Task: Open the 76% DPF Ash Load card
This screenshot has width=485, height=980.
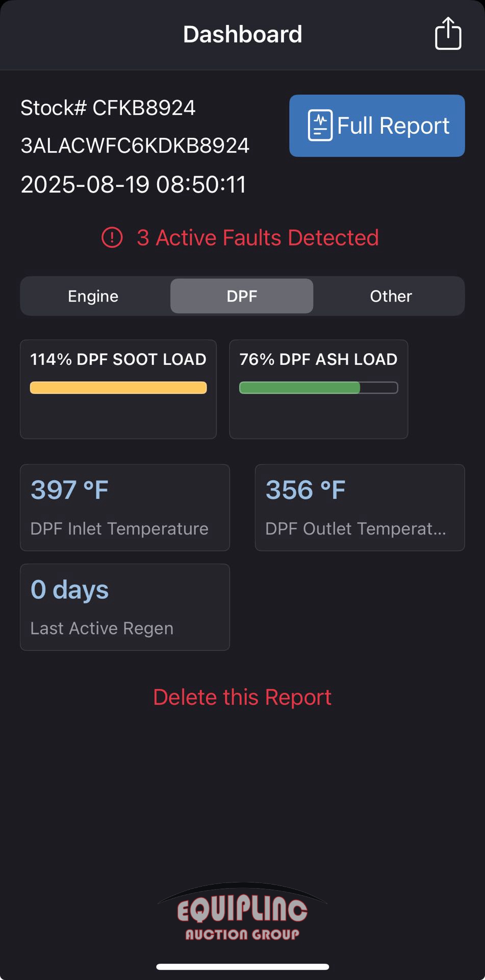Action: point(319,389)
